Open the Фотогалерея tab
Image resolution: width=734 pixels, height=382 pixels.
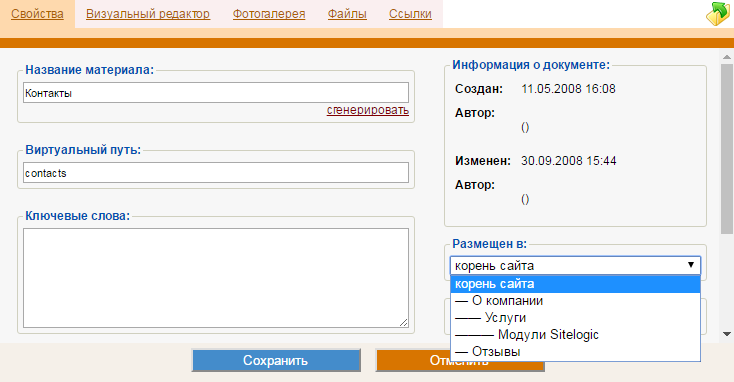(269, 14)
